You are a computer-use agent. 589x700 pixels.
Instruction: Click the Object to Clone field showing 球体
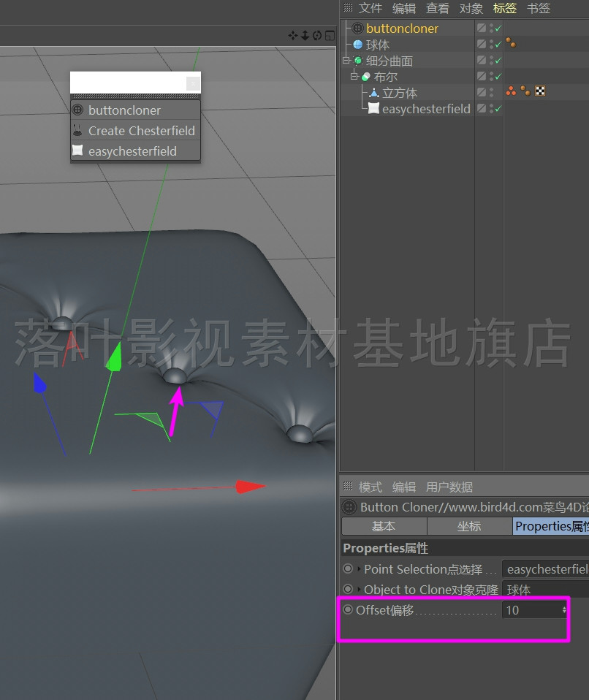pos(545,590)
